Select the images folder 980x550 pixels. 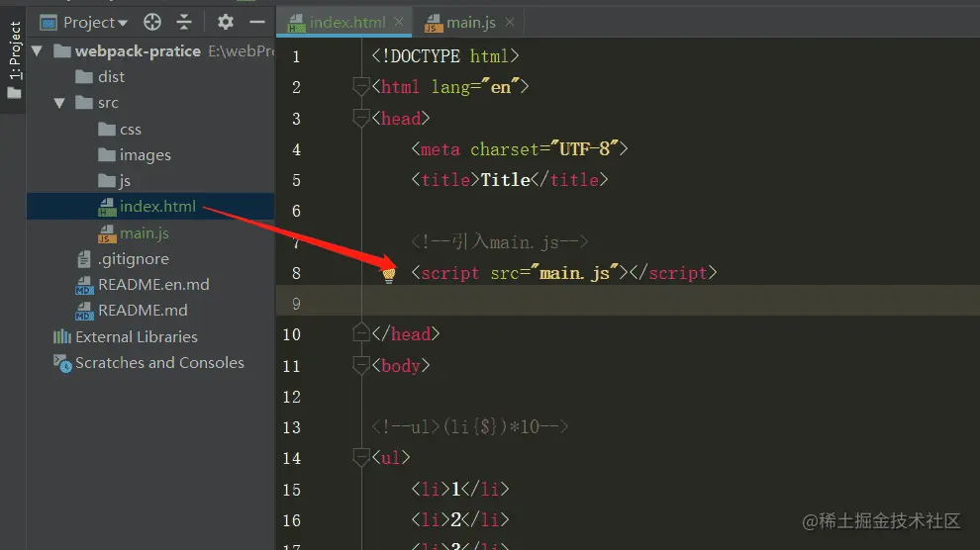(145, 155)
